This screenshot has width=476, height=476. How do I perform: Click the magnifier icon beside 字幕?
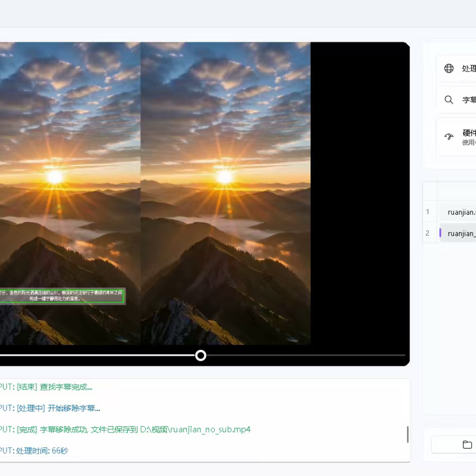[x=449, y=100]
